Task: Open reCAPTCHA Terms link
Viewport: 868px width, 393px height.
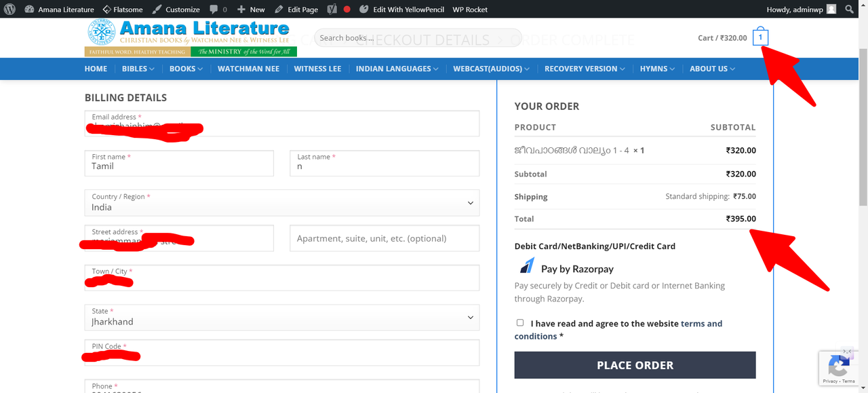Action: click(848, 381)
